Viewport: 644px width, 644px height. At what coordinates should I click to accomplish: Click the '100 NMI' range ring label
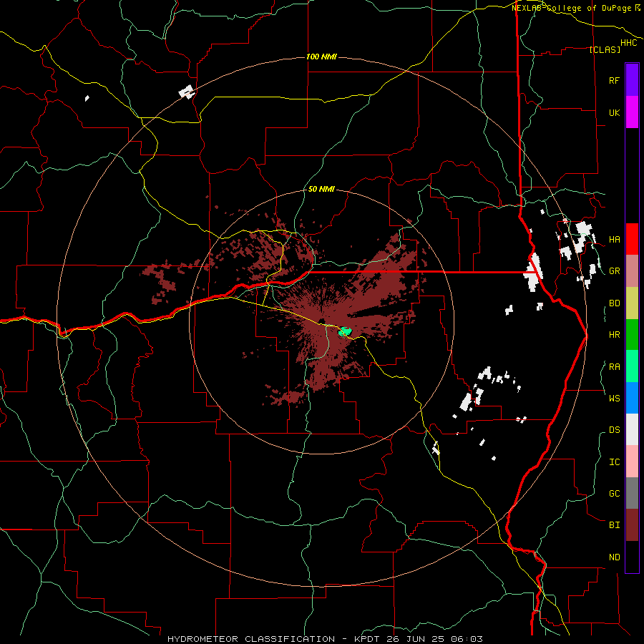(x=321, y=57)
